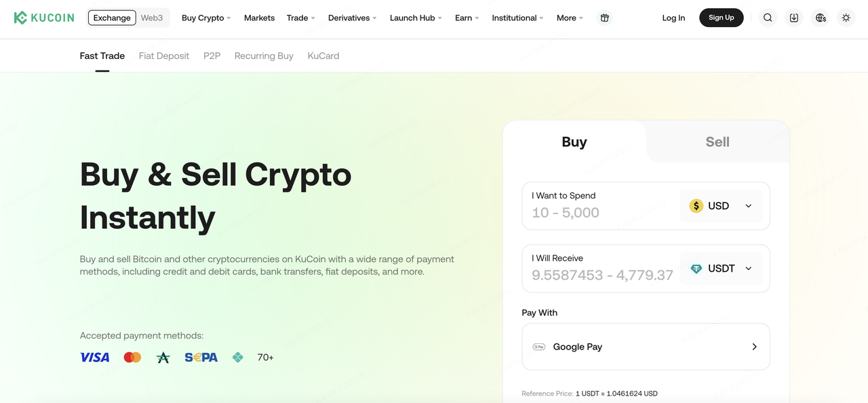The height and width of the screenshot is (403, 868).
Task: Switch to the Web3 toggle option
Action: click(152, 18)
